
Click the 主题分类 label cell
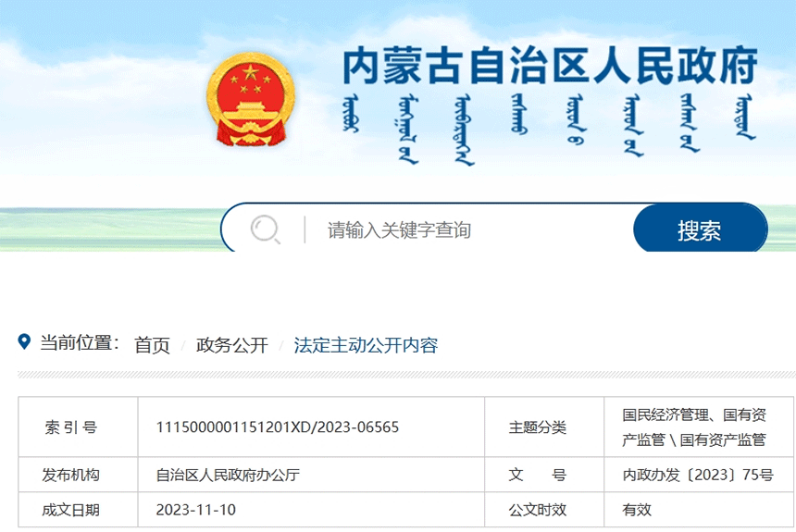(x=537, y=427)
